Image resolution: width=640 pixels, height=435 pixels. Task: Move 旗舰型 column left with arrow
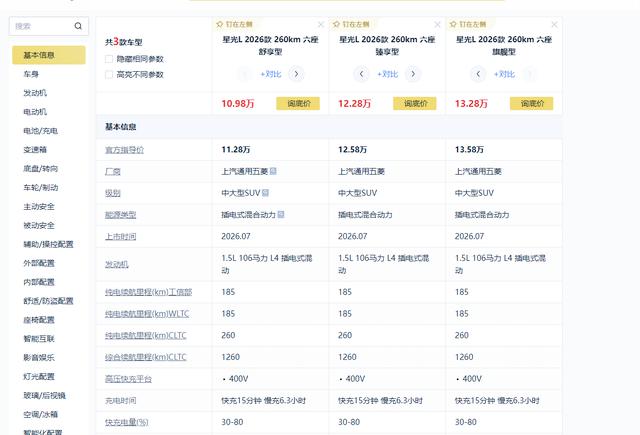coord(478,74)
